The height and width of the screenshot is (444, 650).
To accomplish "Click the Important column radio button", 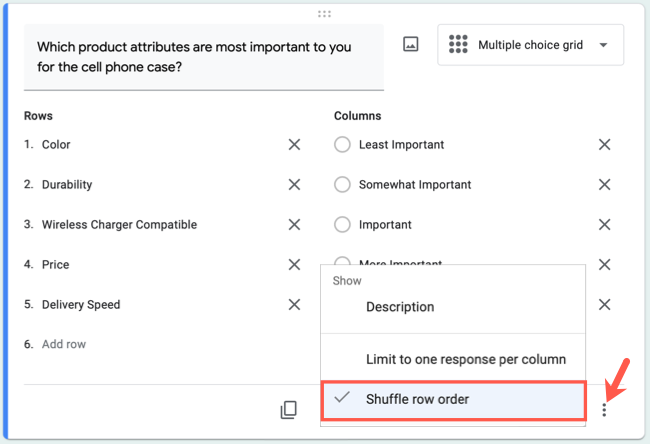I will [x=342, y=225].
